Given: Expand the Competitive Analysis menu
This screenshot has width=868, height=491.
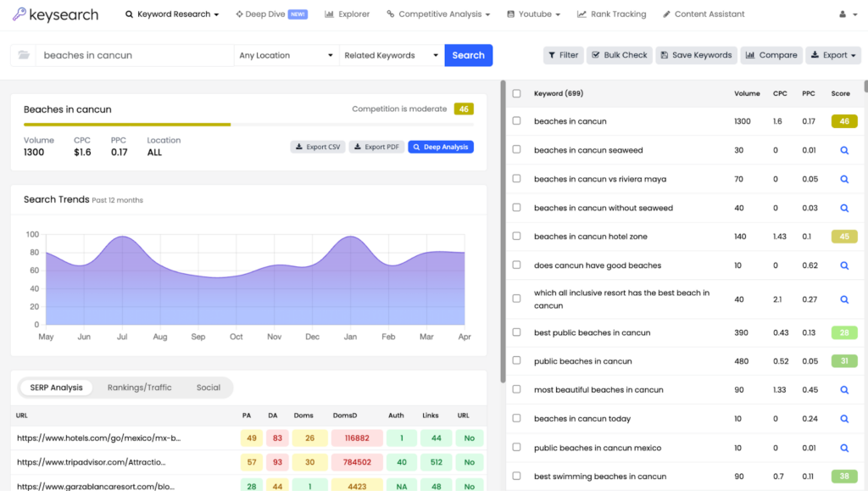Looking at the screenshot, I should coord(438,14).
